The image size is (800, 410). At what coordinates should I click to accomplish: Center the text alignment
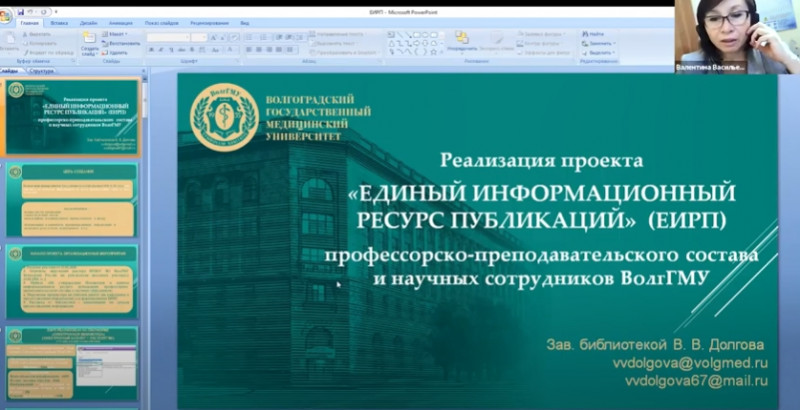point(259,50)
